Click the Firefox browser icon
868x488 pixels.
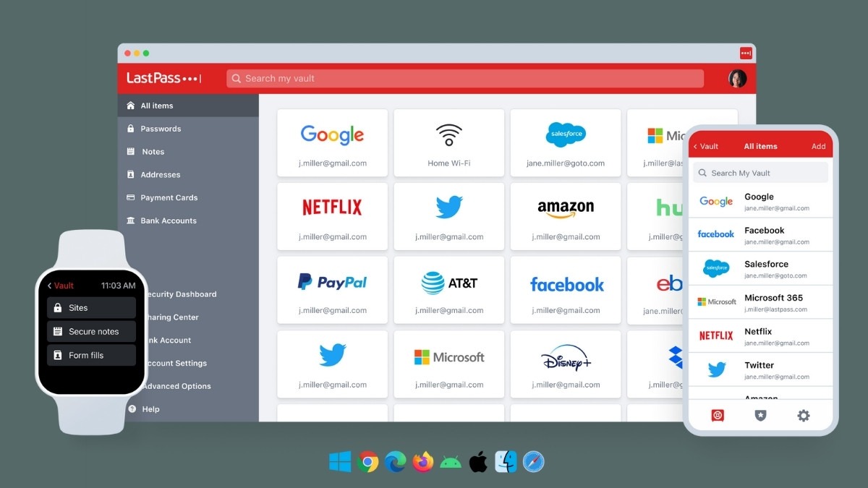pyautogui.click(x=423, y=462)
